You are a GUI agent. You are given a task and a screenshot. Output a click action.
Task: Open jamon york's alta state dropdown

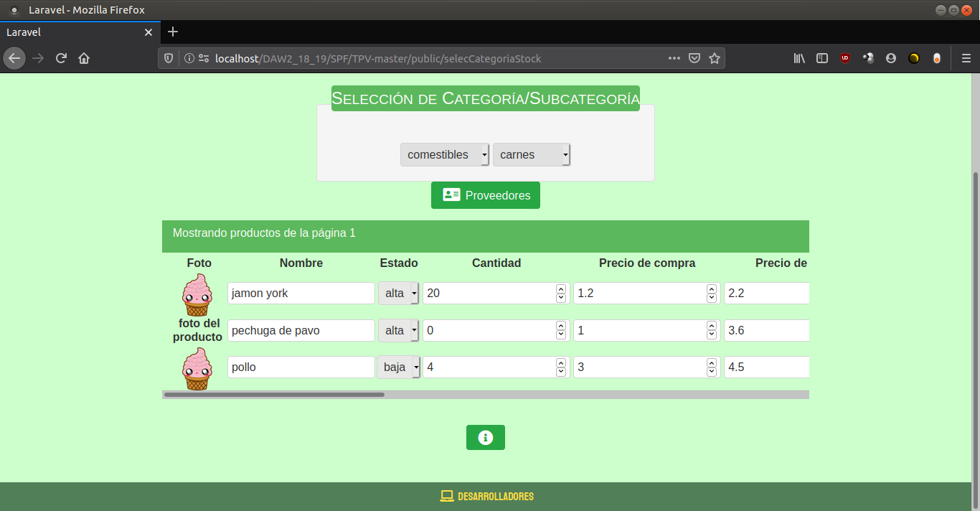[x=399, y=294]
